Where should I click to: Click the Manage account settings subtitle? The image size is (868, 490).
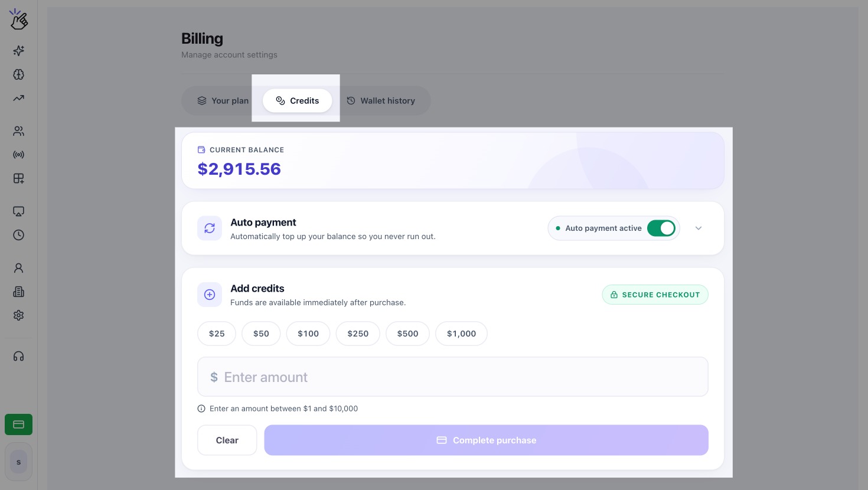[x=229, y=55]
